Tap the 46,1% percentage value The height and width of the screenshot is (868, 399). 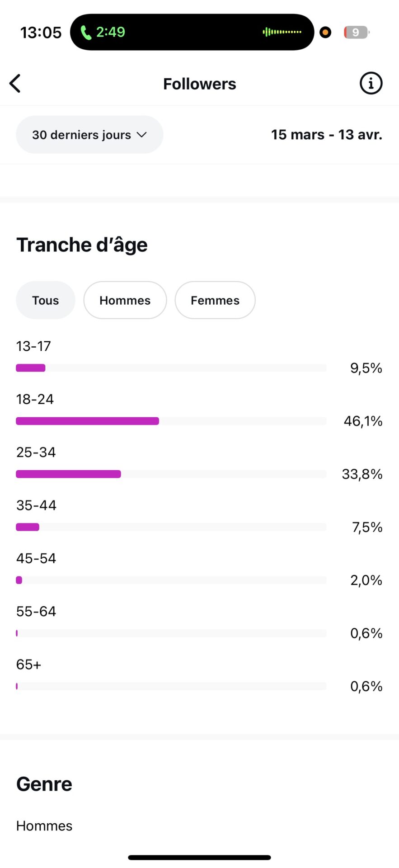(363, 421)
